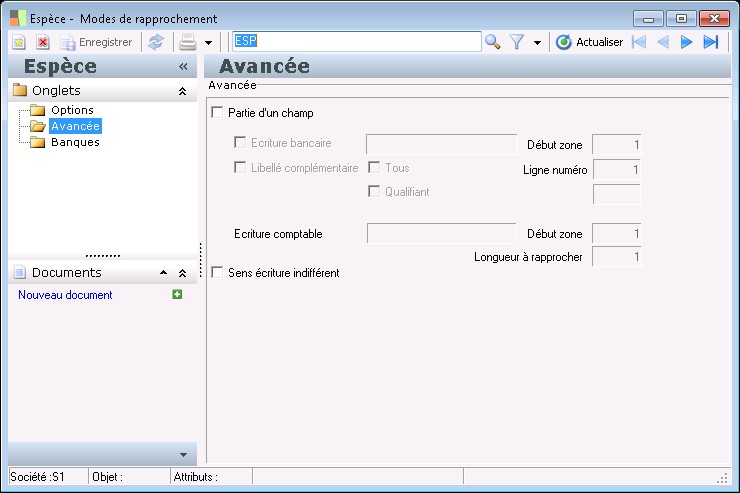Collapse the Onglets section chevron
This screenshot has height=493, width=740.
click(x=182, y=91)
